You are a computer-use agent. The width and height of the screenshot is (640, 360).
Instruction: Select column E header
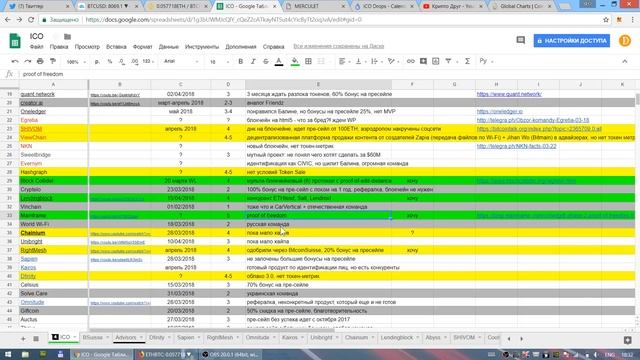318,84
